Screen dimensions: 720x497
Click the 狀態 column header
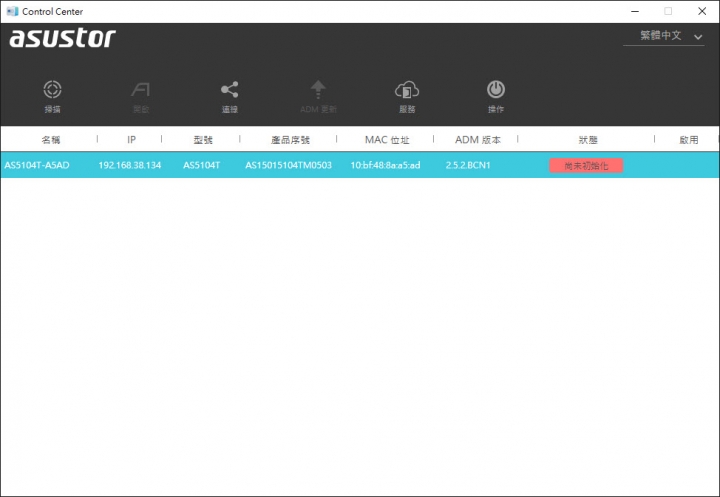pos(588,140)
